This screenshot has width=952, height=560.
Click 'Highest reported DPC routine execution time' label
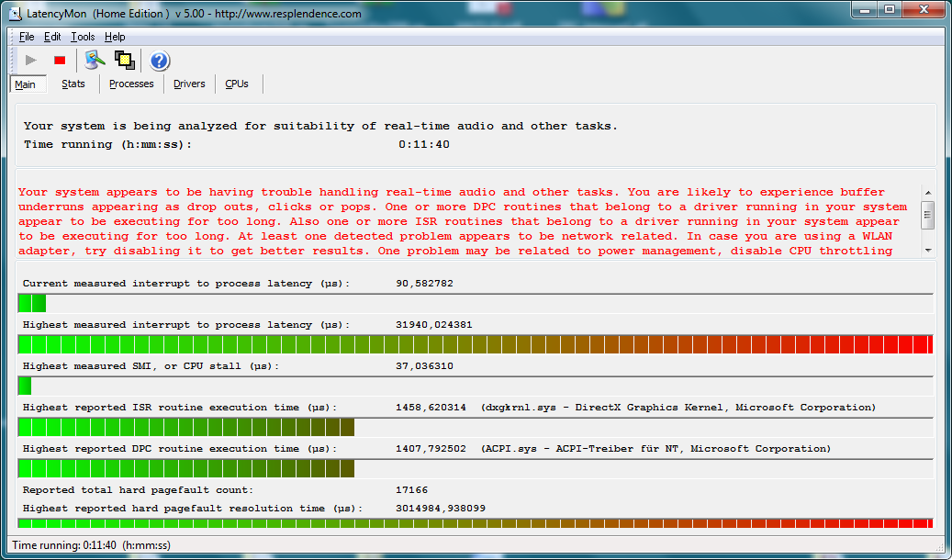point(179,449)
